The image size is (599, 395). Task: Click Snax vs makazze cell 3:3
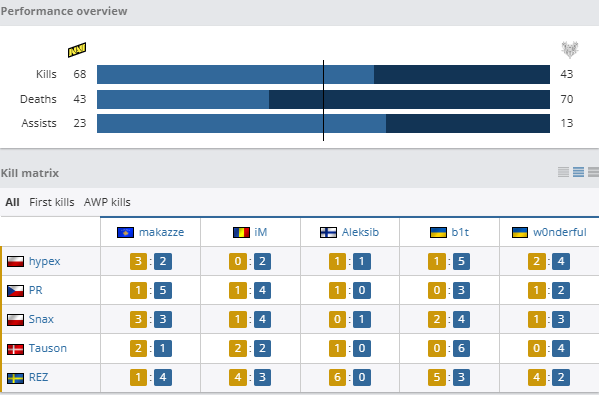click(151, 319)
